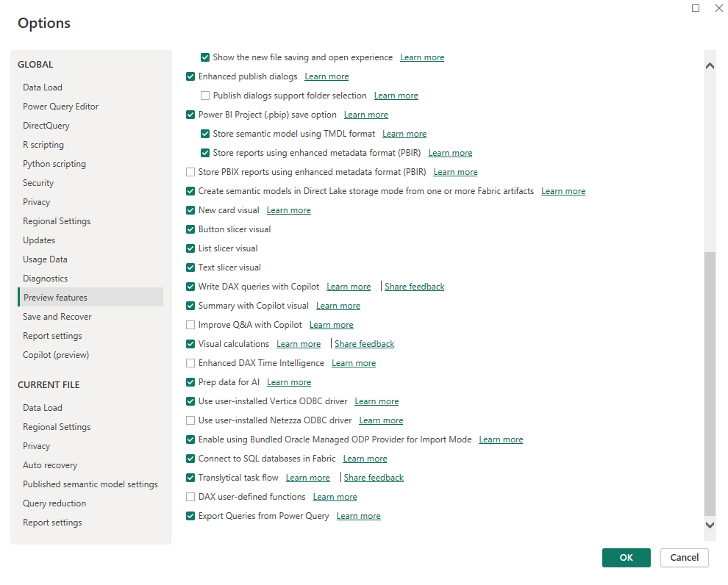
Task: Check Store PBIX reports using enhanced metadata
Action: (x=190, y=171)
